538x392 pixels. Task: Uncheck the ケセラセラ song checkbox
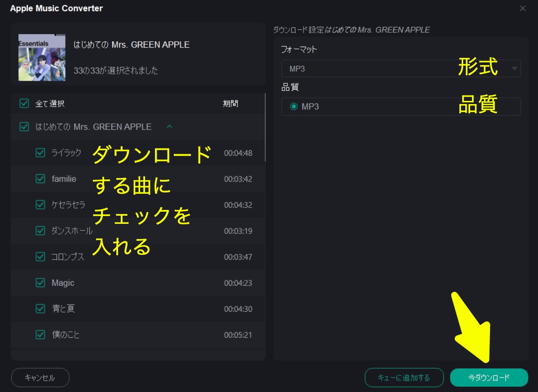click(40, 205)
